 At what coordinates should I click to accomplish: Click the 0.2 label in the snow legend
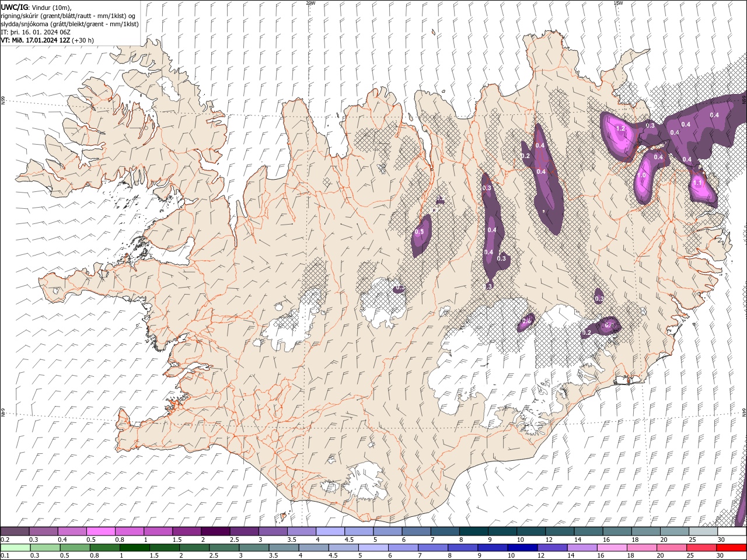[x=5, y=540]
